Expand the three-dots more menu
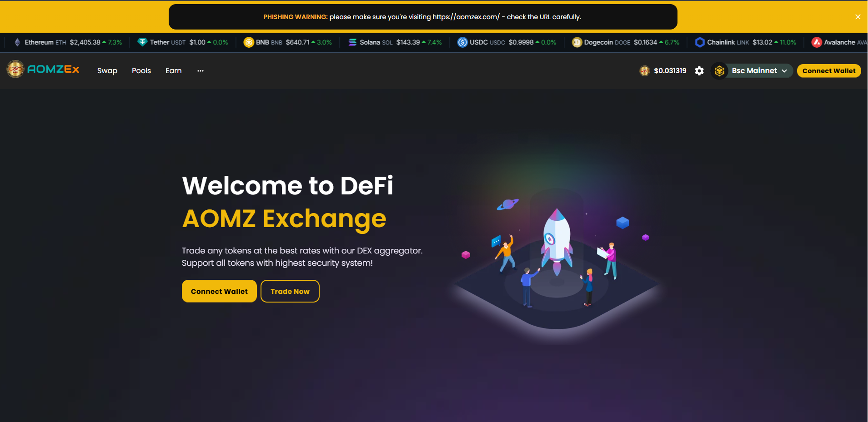Viewport: 868px width, 422px height. click(201, 71)
